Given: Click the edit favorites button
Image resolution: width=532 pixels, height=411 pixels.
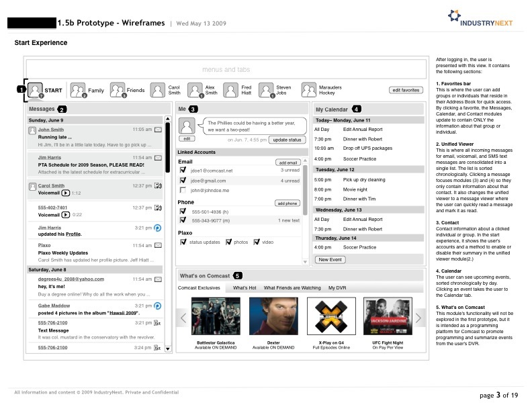Looking at the screenshot, I should click(406, 90).
